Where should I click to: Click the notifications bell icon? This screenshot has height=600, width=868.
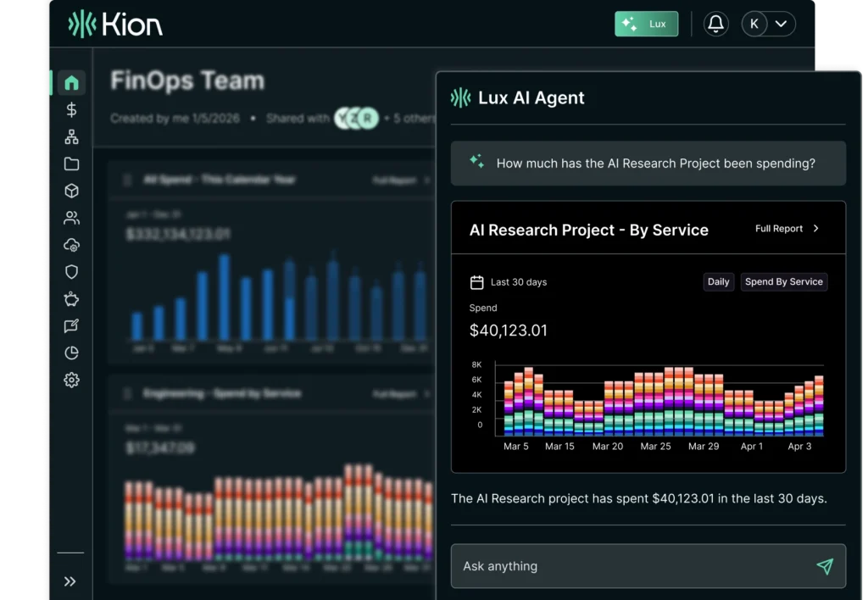716,24
